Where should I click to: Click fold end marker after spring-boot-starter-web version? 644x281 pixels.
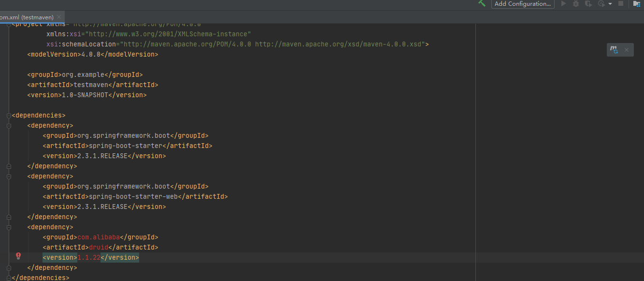tap(9, 217)
